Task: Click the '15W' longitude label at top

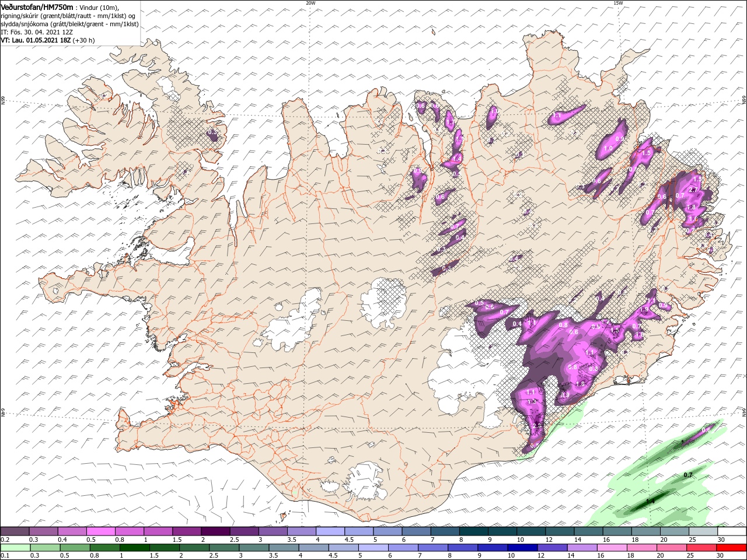Action: click(x=618, y=3)
